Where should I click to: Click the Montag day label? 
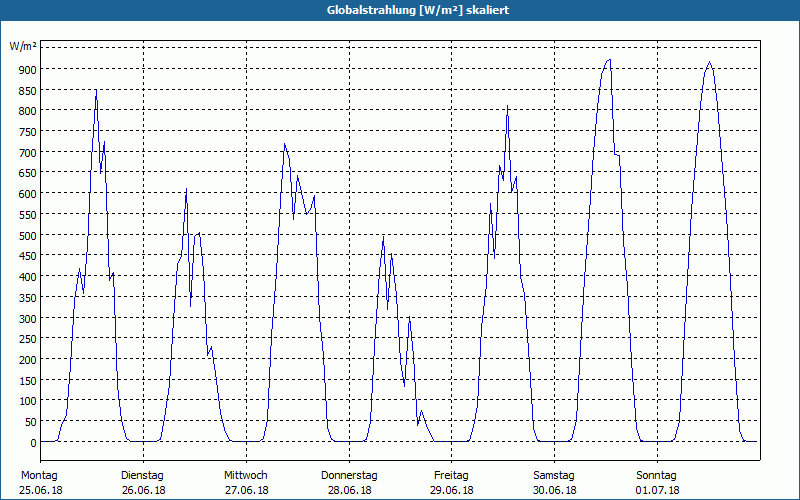tap(39, 476)
